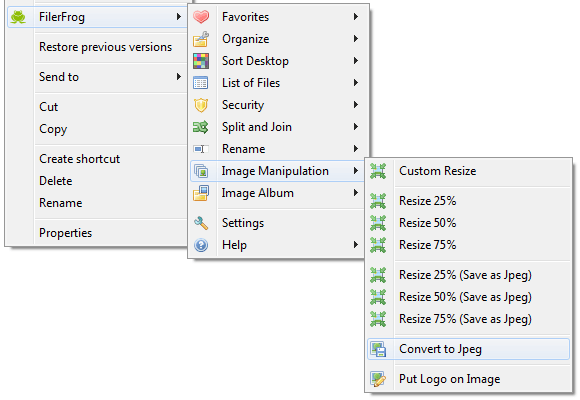Choose Rename in the main context menu
Image resolution: width=580 pixels, height=400 pixels.
click(x=97, y=203)
